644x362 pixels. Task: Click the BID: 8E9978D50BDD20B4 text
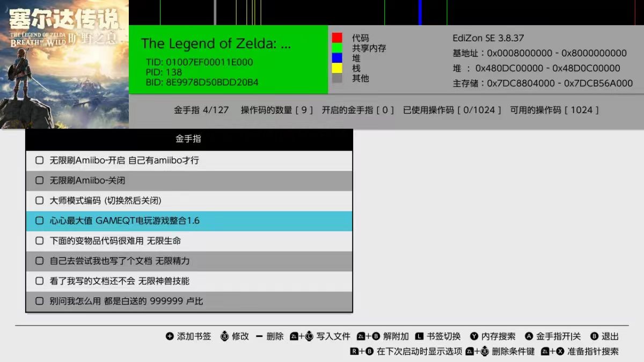(202, 83)
